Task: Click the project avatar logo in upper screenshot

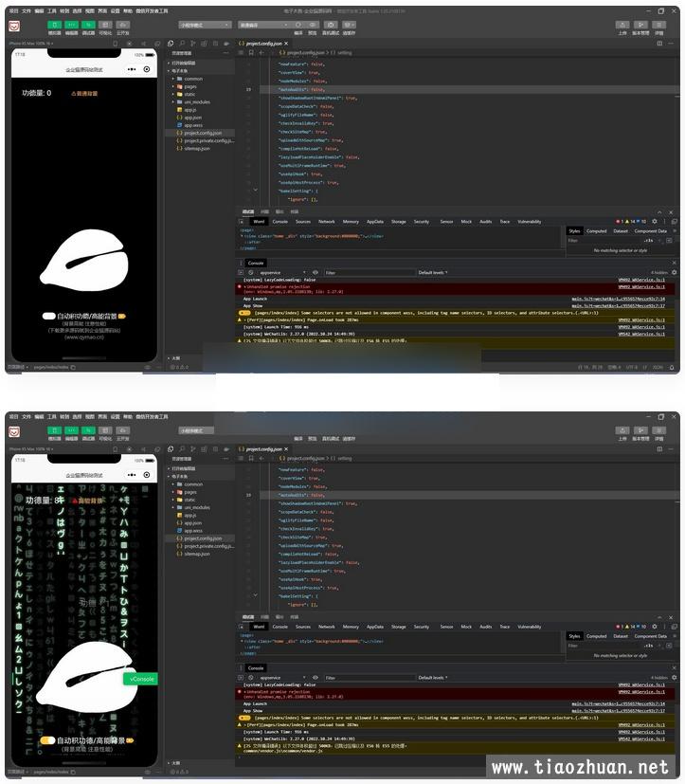Action: click(14, 26)
